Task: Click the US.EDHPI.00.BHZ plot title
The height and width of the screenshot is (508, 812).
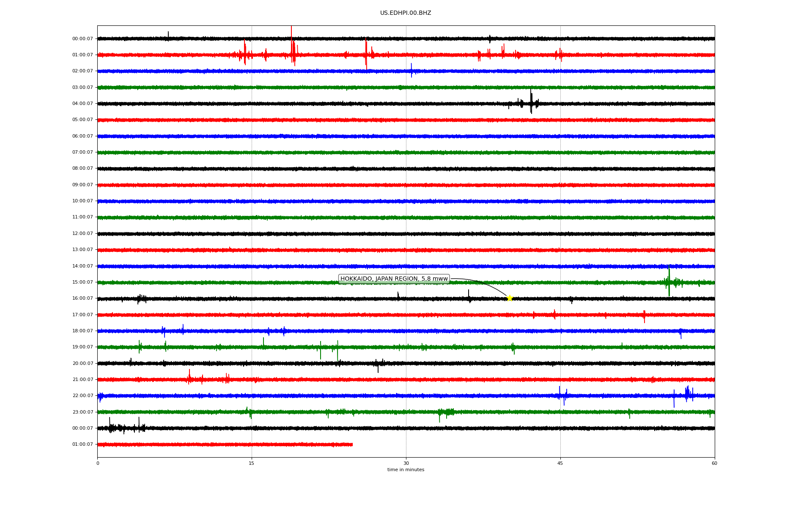Action: 406,13
